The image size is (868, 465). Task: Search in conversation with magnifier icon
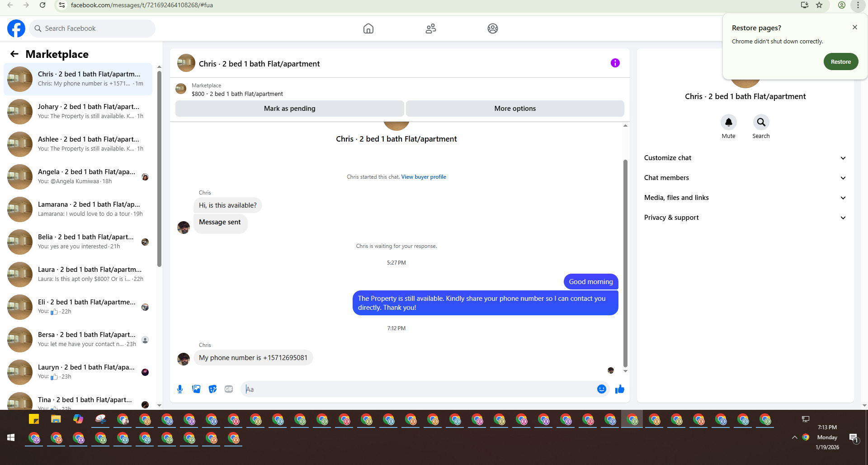click(x=761, y=122)
